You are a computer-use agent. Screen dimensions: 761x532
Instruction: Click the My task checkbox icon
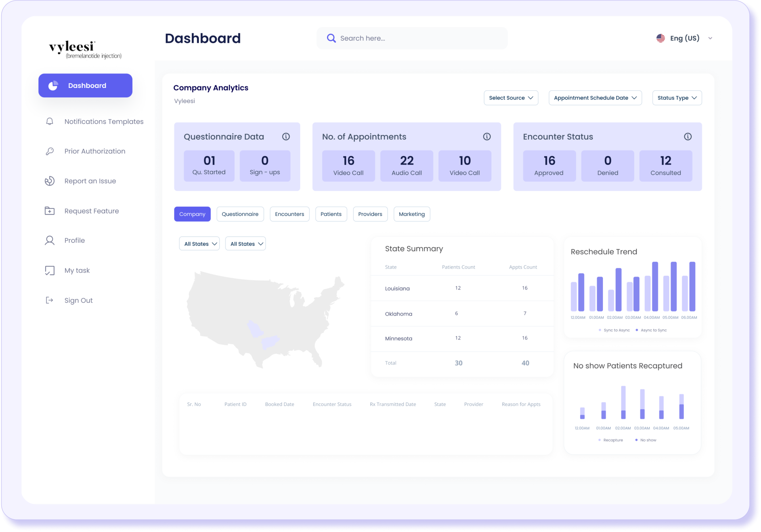pyautogui.click(x=50, y=271)
